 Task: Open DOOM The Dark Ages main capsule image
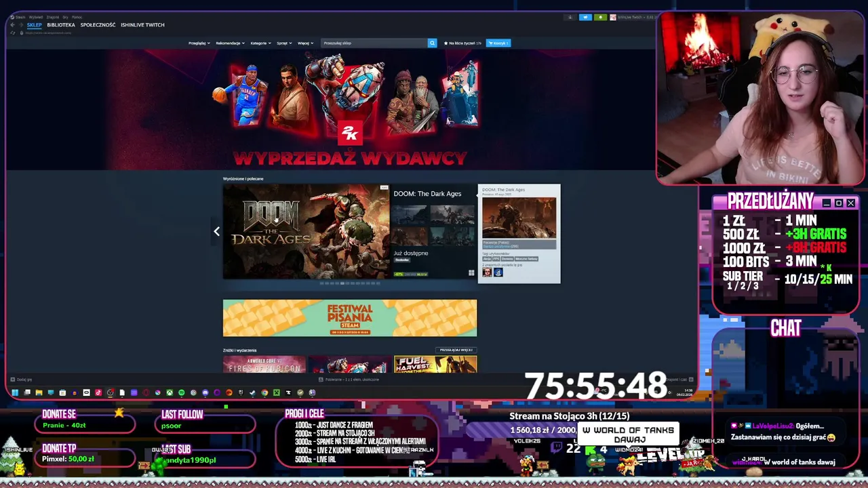click(306, 231)
